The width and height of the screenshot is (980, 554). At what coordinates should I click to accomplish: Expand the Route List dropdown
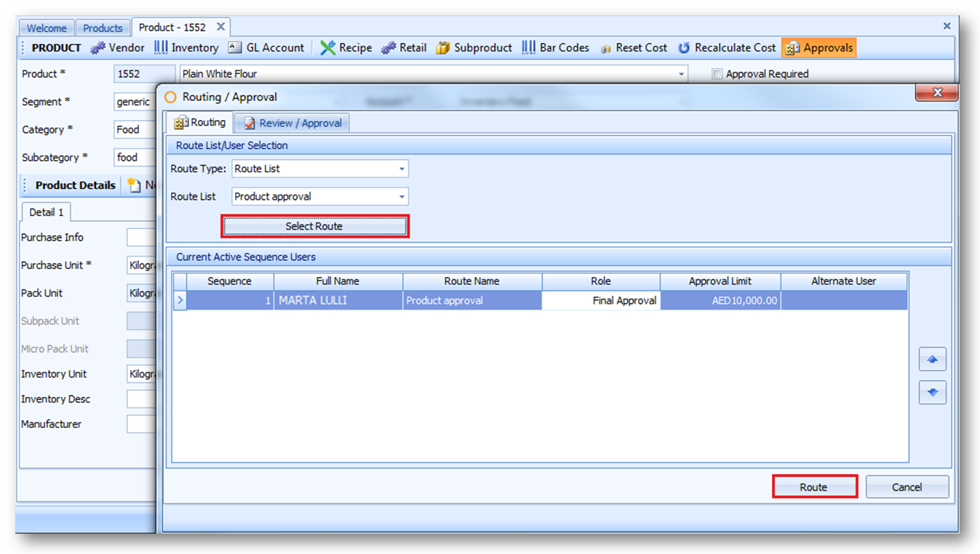pos(402,196)
